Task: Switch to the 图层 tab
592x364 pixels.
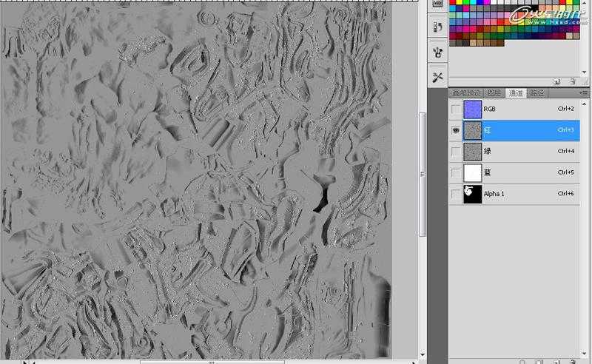Action: 494,92
